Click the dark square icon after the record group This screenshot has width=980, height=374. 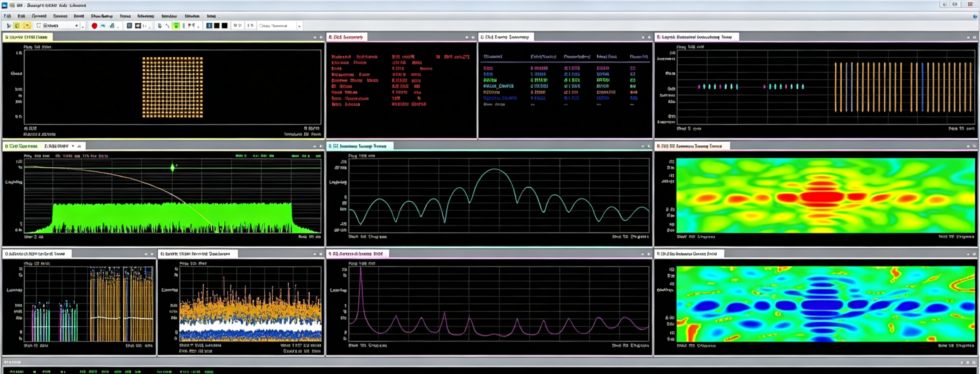(x=129, y=26)
